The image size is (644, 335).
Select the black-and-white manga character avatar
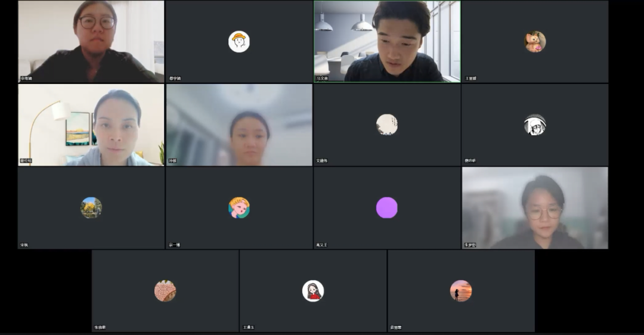[535, 125]
